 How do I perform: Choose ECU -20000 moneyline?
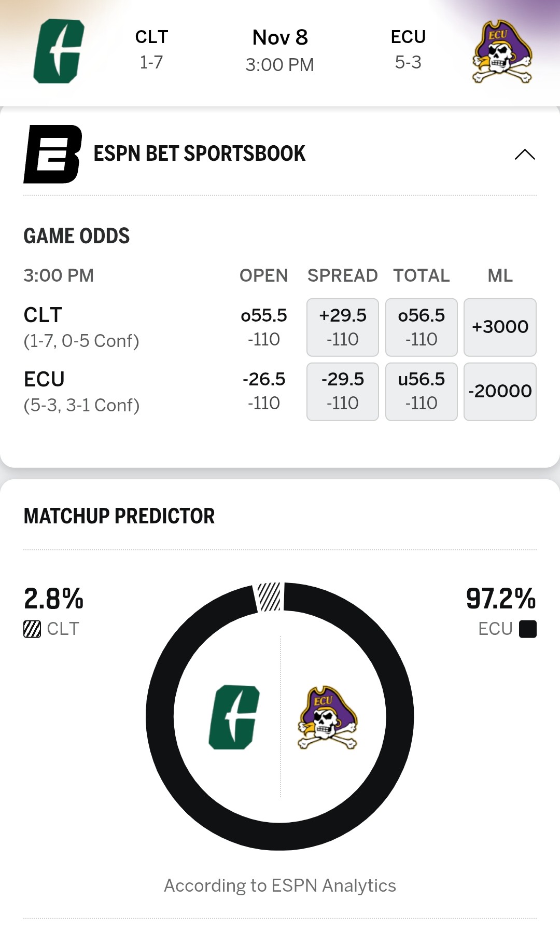500,391
